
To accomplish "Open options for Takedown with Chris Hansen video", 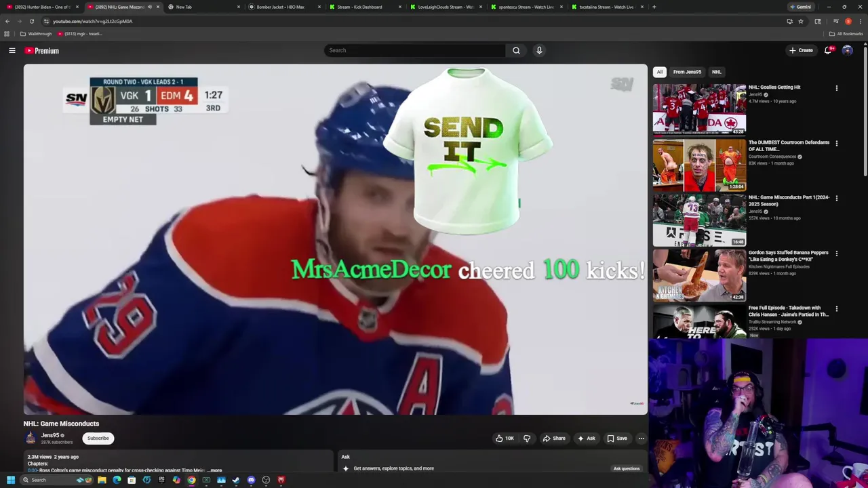I will 836,309.
